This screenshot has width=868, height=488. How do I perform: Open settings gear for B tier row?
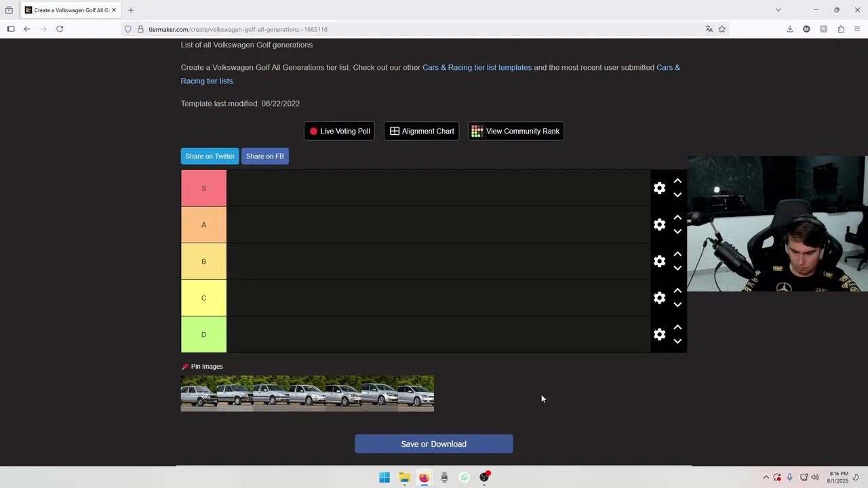(659, 261)
